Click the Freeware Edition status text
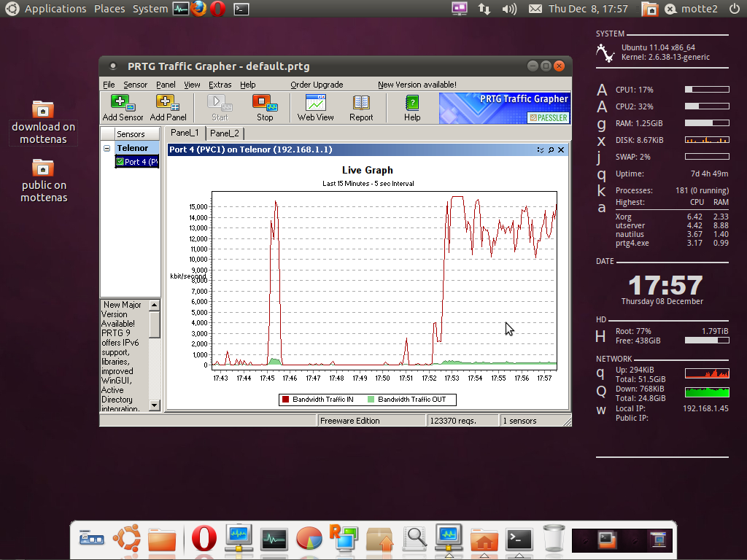Screen dimensions: 747x560 tap(349, 421)
